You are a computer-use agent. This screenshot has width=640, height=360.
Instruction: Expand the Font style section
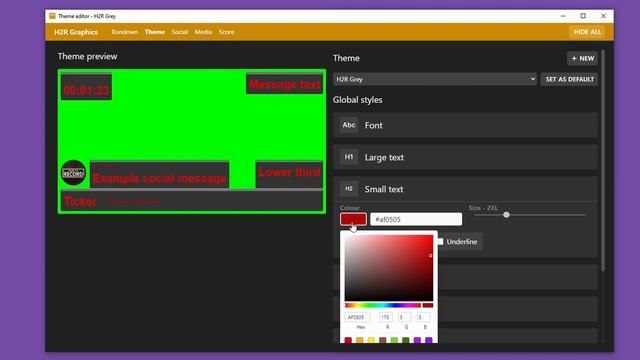(x=465, y=125)
